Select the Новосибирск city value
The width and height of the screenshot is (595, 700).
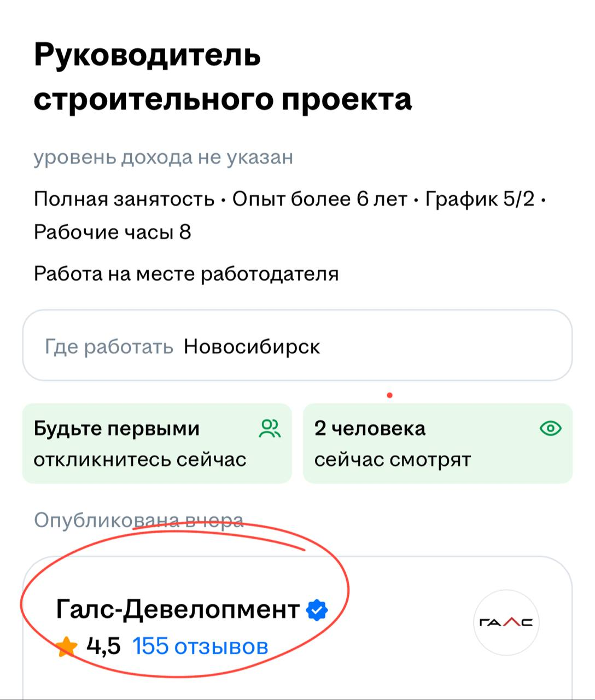click(252, 347)
